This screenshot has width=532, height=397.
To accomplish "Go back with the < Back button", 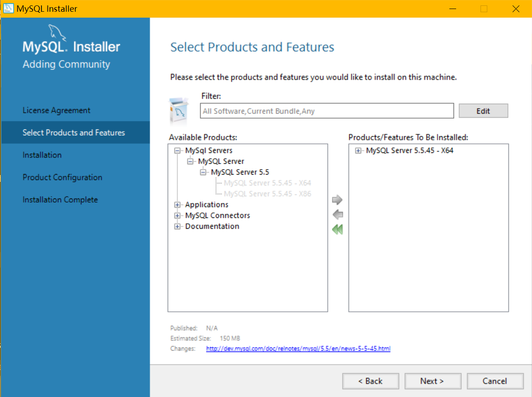I will [x=370, y=381].
